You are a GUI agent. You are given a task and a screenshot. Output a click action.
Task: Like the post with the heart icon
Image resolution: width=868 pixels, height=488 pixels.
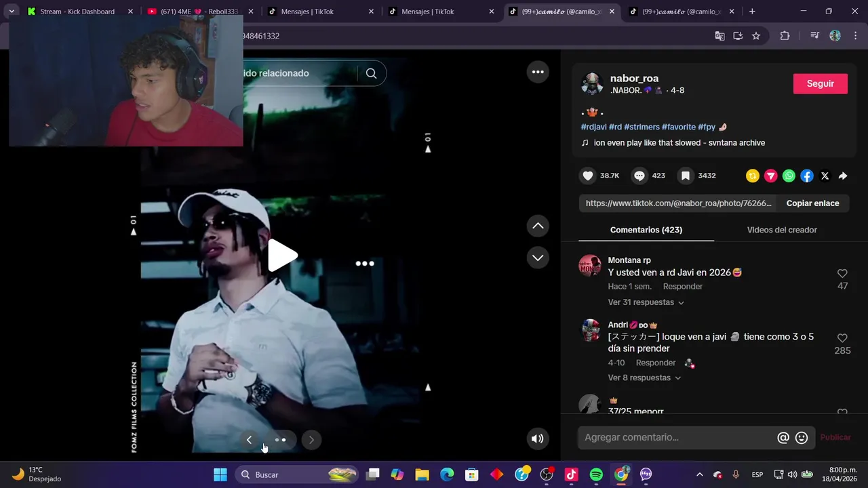coord(588,176)
